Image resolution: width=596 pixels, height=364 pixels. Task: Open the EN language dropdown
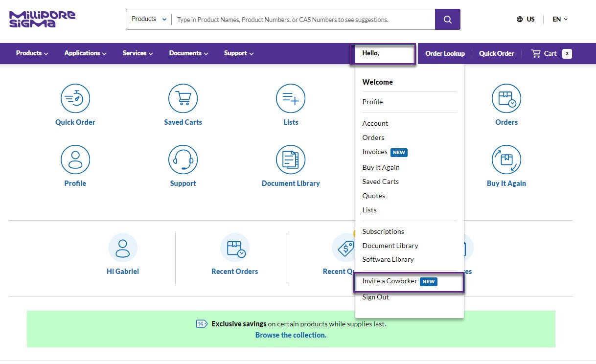pos(559,19)
